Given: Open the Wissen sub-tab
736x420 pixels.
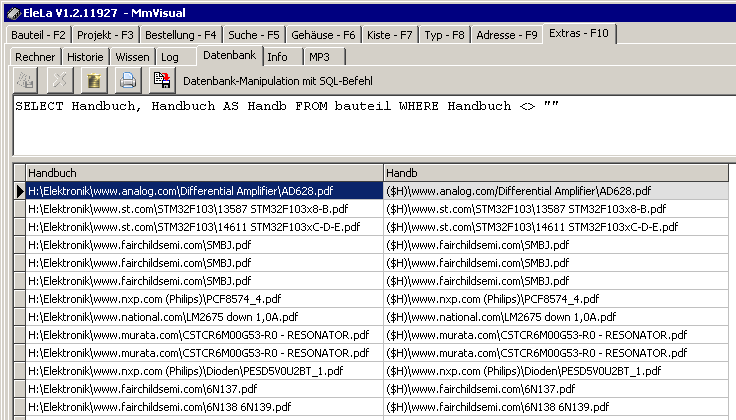Looking at the screenshot, I should [x=132, y=57].
